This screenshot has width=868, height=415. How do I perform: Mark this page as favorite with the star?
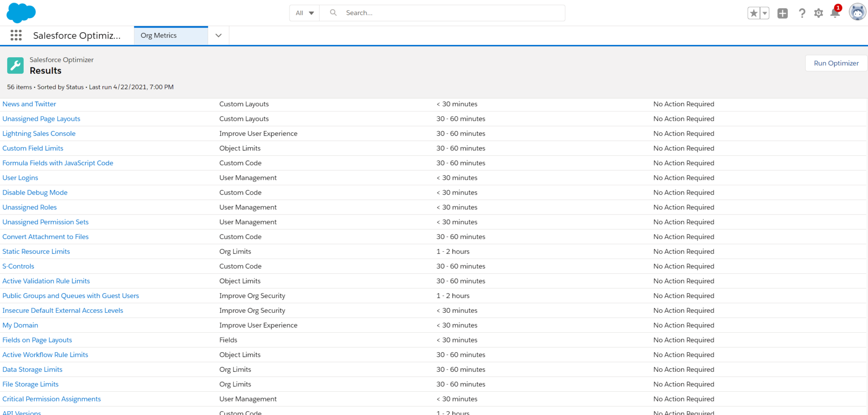(753, 13)
